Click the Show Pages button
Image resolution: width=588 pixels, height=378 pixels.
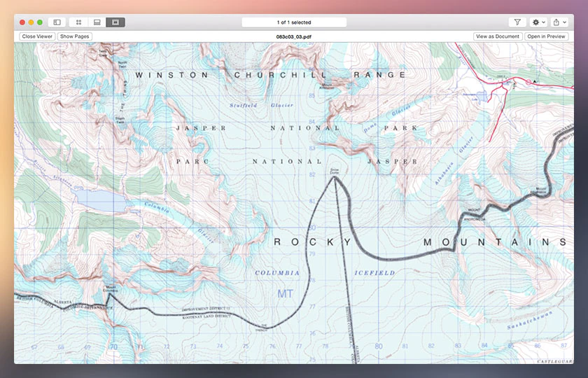pyautogui.click(x=75, y=36)
